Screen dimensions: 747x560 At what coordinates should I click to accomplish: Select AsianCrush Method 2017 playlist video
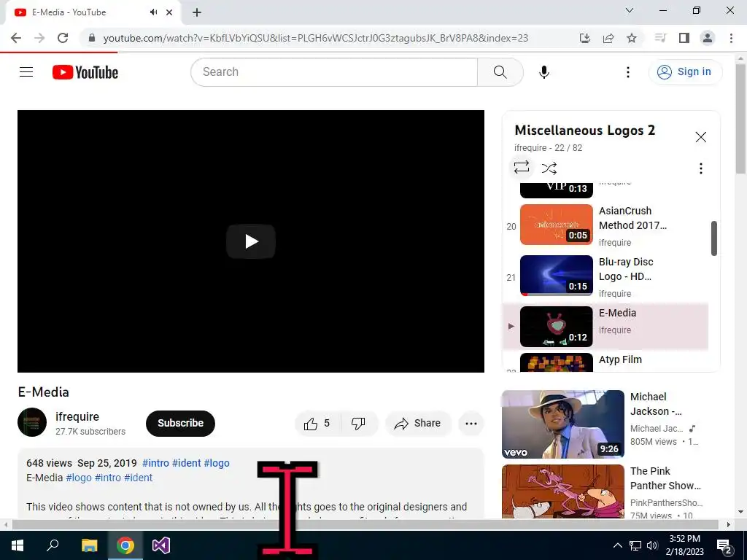click(x=605, y=226)
